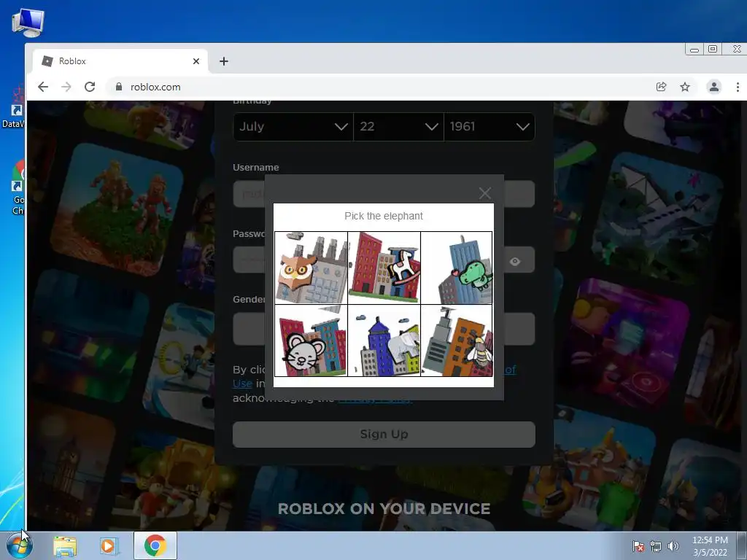Toggle password visibility eye icon
This screenshot has height=560, width=747.
[x=514, y=262]
